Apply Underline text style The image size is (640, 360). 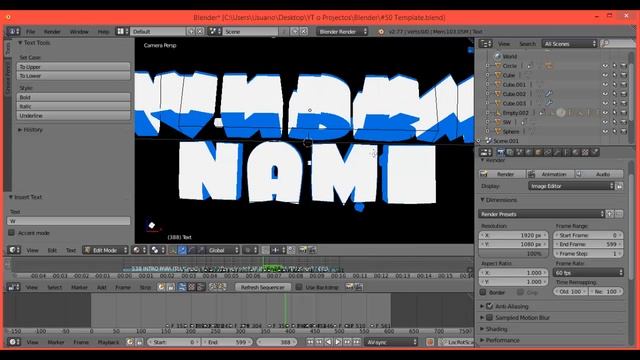pos(73,116)
